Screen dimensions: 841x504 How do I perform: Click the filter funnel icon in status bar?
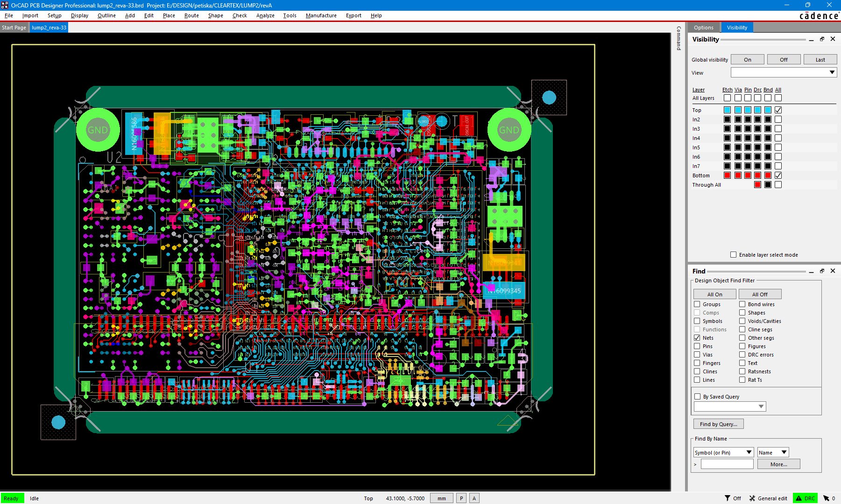[727, 498]
